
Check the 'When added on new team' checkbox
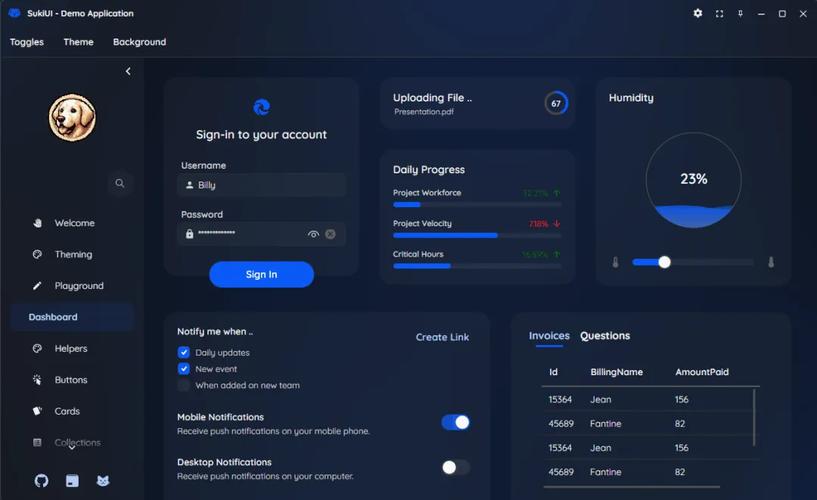tap(183, 385)
